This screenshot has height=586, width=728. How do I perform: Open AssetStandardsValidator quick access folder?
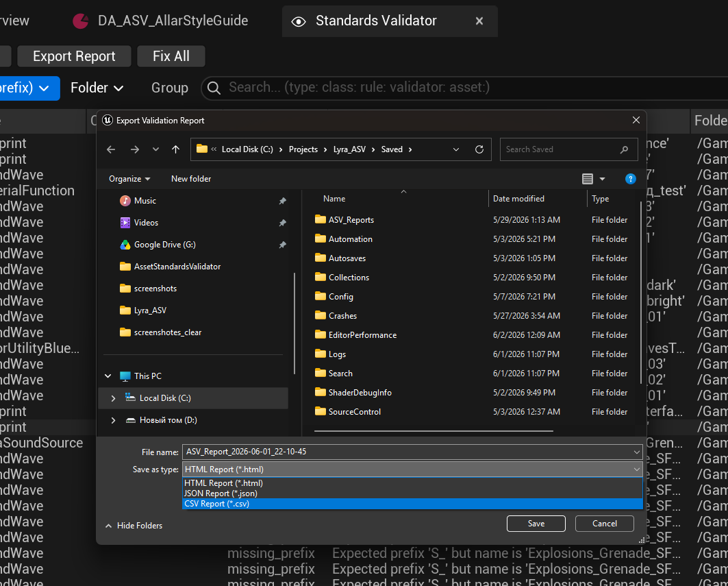[177, 267]
